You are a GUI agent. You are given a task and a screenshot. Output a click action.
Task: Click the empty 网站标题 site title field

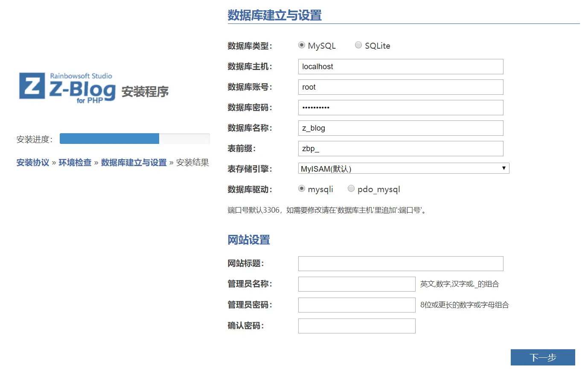(400, 263)
